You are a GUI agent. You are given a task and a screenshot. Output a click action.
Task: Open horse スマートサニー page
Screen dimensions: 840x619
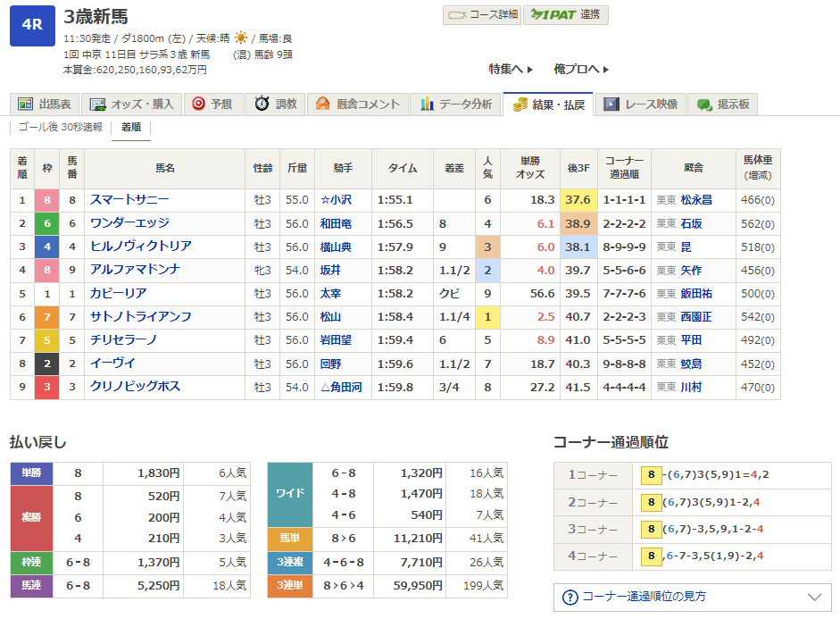(129, 200)
